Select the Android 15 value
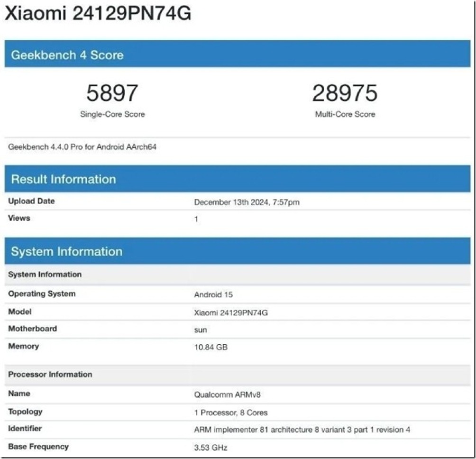Screen dimensions: 476x459 [x=213, y=295]
